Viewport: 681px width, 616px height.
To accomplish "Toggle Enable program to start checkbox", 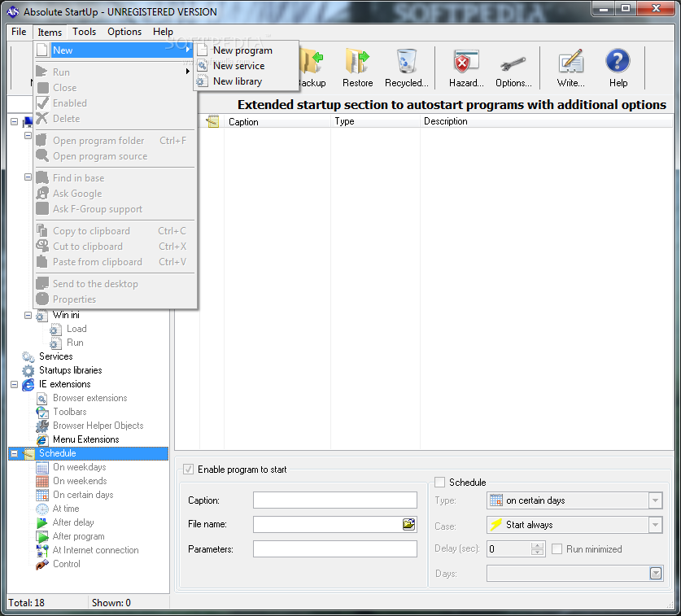I will point(188,470).
